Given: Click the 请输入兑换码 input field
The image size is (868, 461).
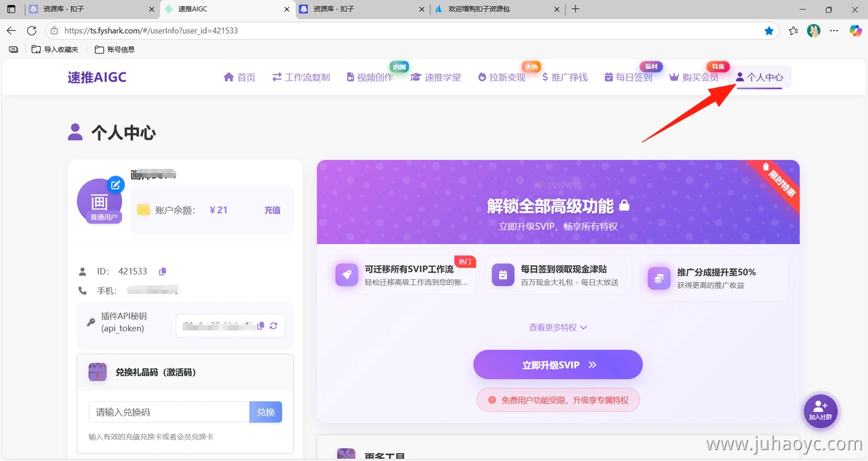Looking at the screenshot, I should coord(169,412).
